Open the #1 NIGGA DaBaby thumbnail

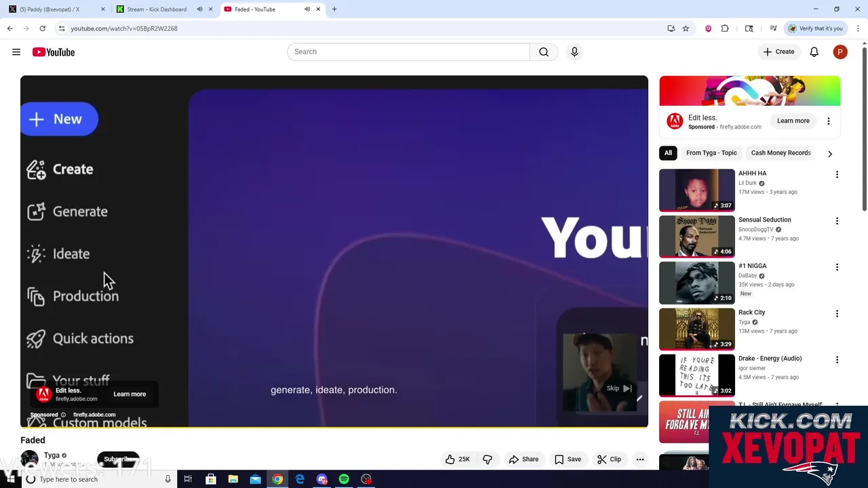click(697, 283)
